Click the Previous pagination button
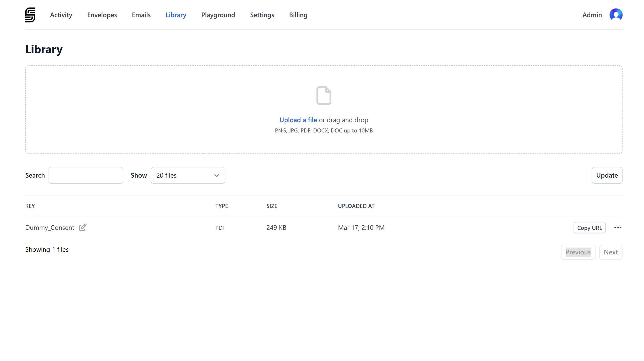644x361 pixels. pos(578,252)
